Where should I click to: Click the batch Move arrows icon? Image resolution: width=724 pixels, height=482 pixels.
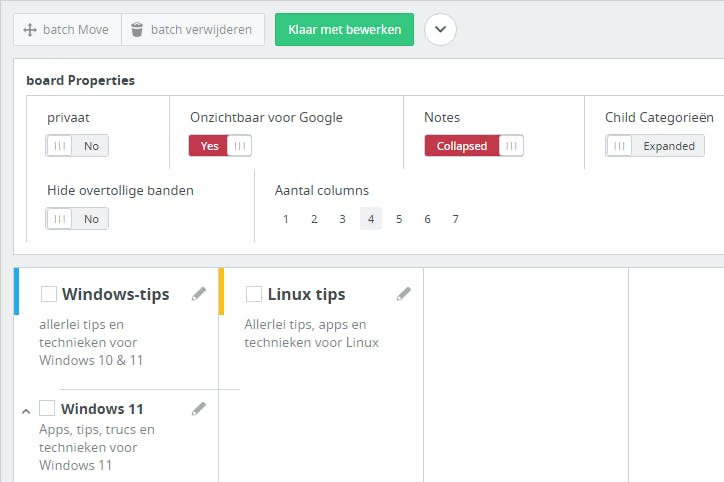click(x=28, y=30)
